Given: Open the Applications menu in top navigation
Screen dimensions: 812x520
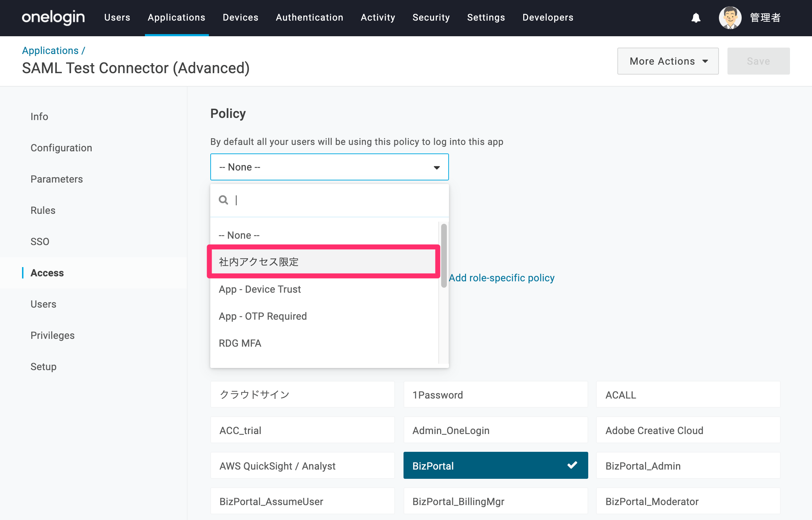Looking at the screenshot, I should (x=177, y=17).
